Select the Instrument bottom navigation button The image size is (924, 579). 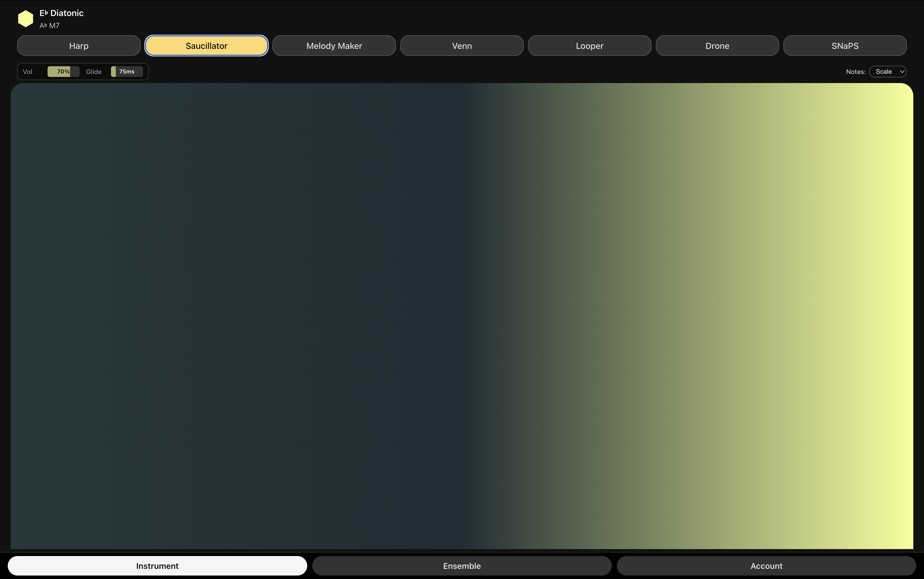pyautogui.click(x=157, y=566)
